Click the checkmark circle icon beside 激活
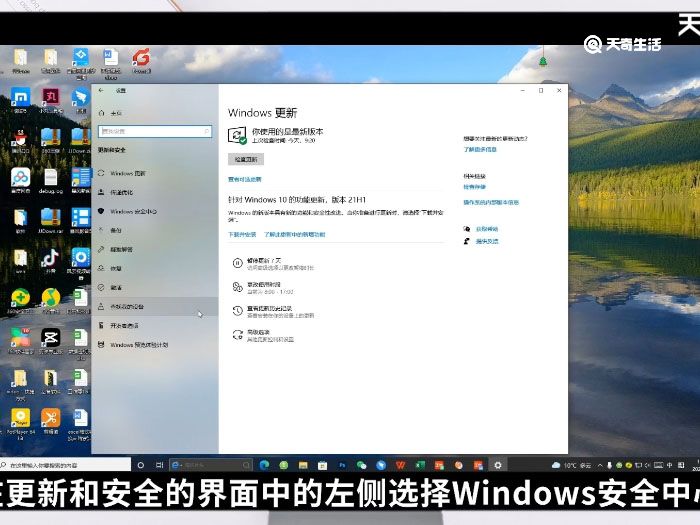Image resolution: width=700 pixels, height=525 pixels. pos(101,288)
